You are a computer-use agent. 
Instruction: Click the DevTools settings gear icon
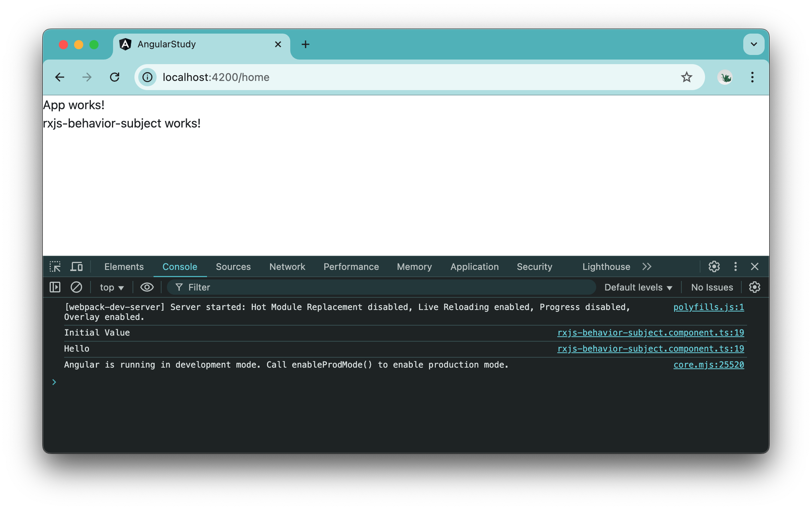[x=715, y=267]
